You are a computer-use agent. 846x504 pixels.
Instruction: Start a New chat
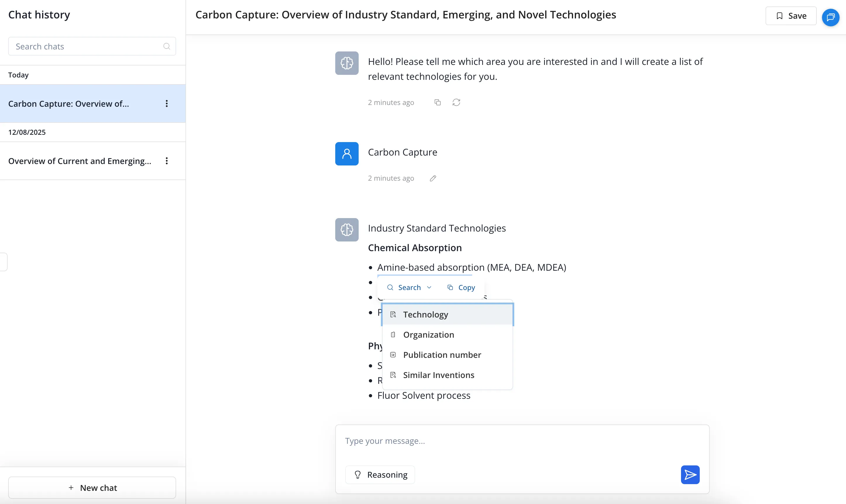coord(92,488)
